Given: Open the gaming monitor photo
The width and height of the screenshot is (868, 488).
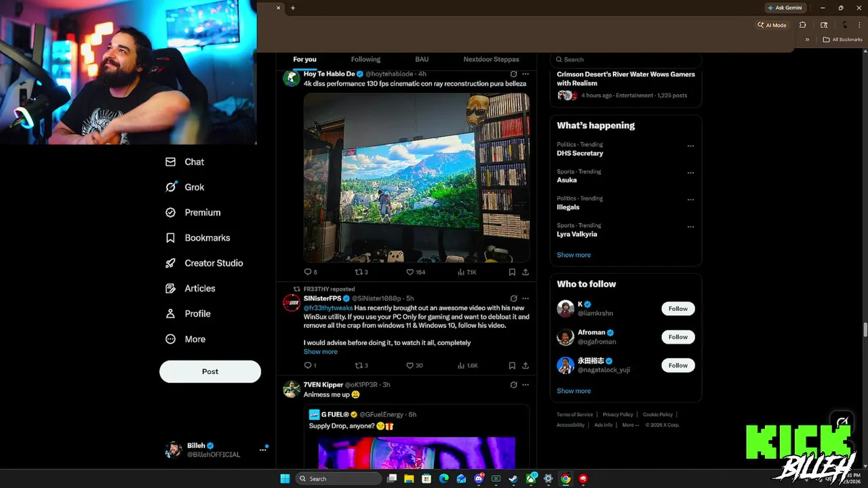Looking at the screenshot, I should (416, 177).
